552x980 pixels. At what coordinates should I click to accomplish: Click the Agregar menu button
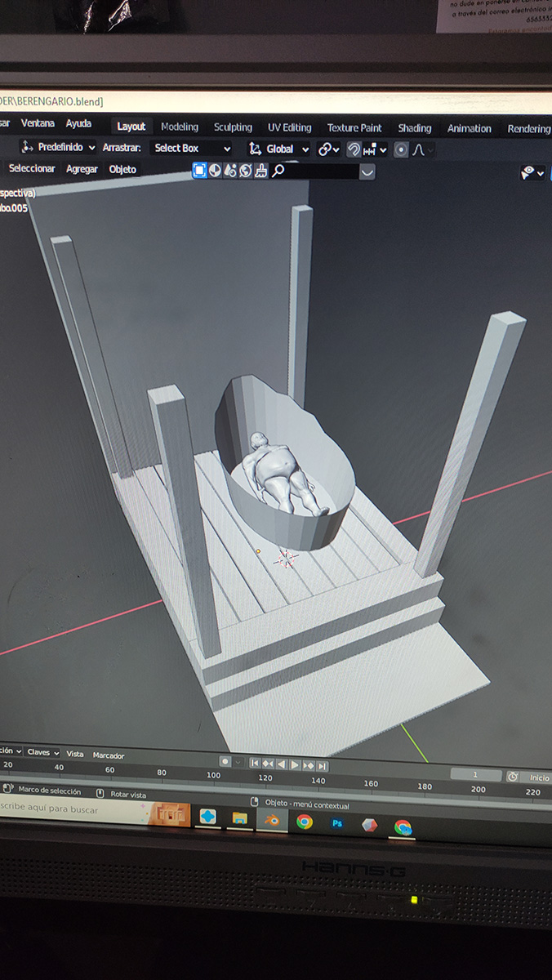pyautogui.click(x=82, y=169)
